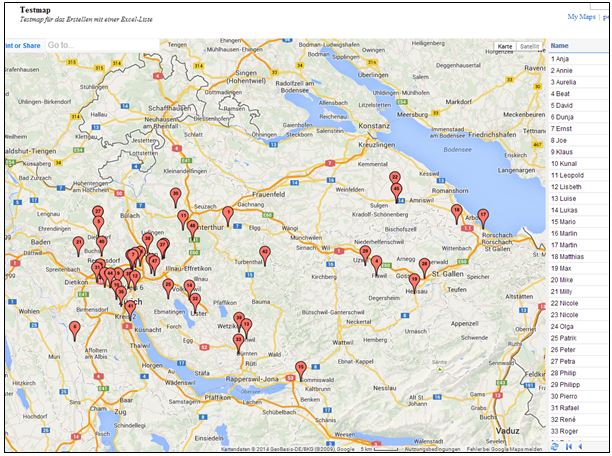This screenshot has width=612, height=456.
Task: Open map marker 30 below Kleinandelfingen
Action: point(176,197)
